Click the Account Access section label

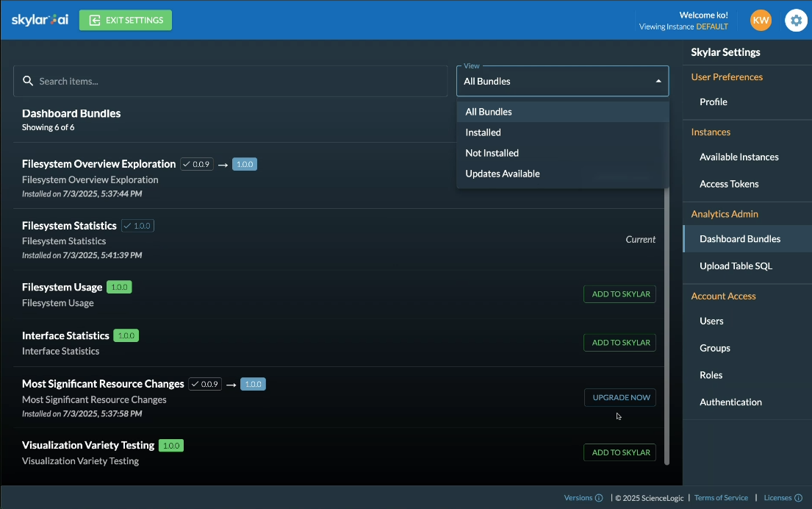(x=723, y=296)
